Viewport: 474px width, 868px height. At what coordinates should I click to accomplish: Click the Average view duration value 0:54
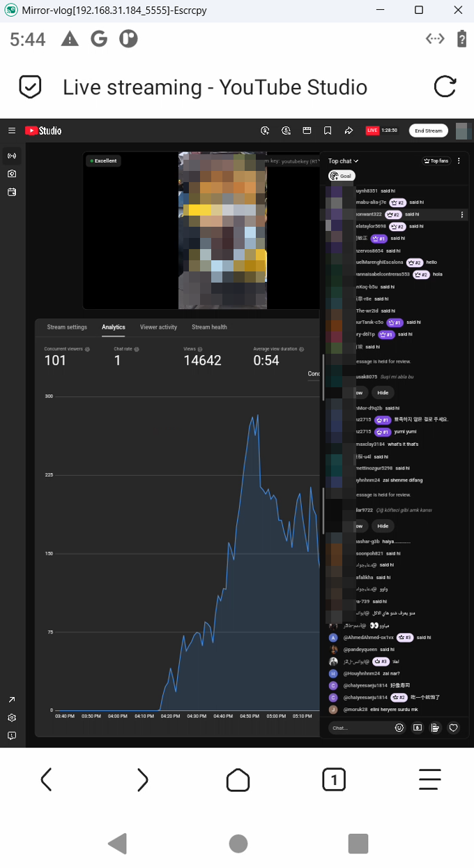(266, 361)
